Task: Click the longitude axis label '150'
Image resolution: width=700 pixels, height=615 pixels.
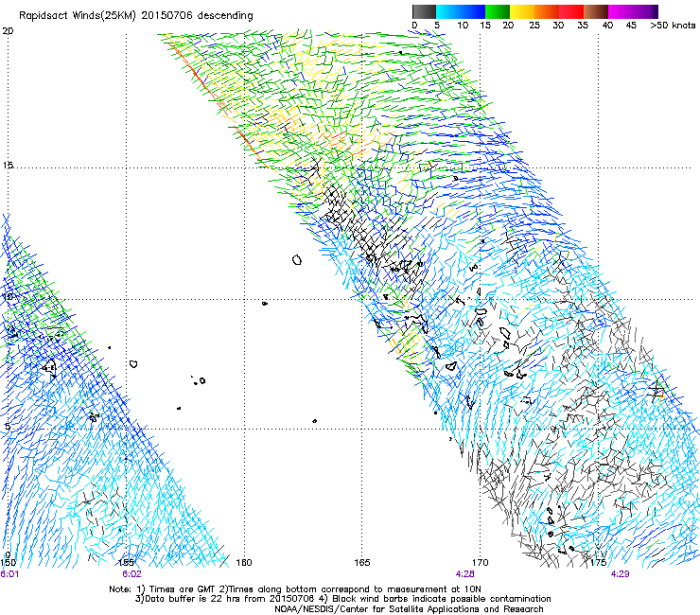Action: pos(8,563)
